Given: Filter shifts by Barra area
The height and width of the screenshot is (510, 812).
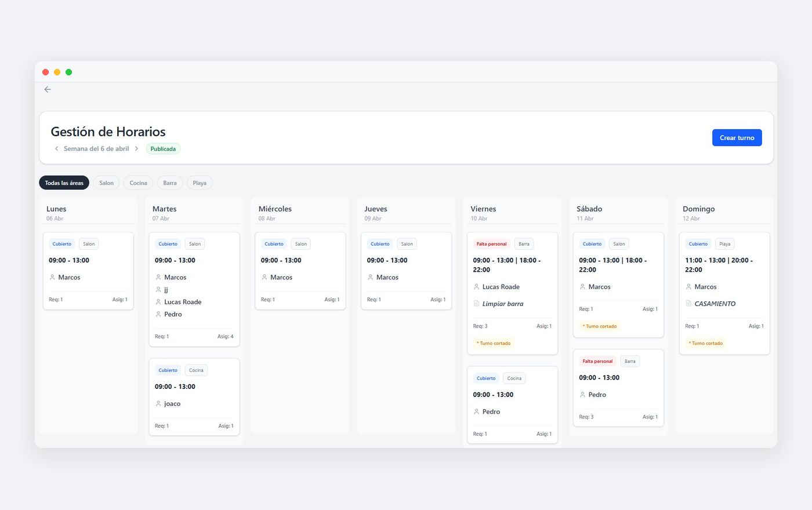Looking at the screenshot, I should point(170,183).
